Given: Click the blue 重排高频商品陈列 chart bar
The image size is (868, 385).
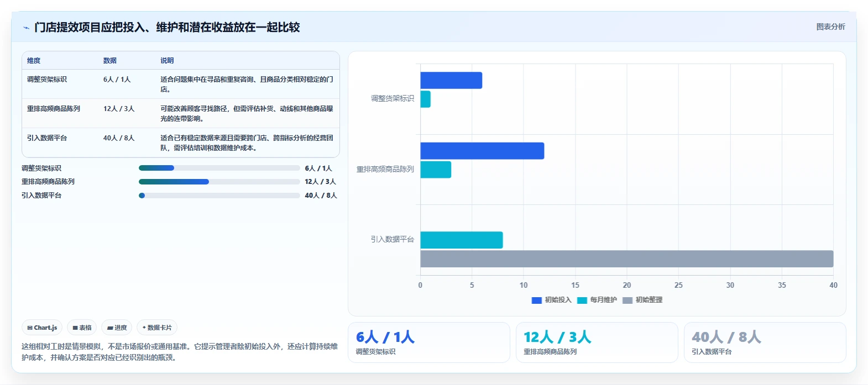Looking at the screenshot, I should [x=482, y=151].
